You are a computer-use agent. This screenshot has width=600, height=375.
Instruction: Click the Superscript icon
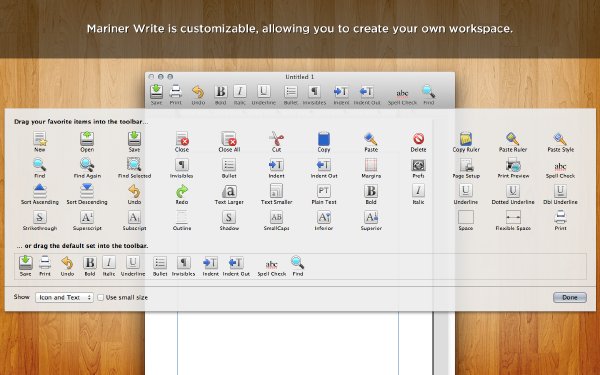pyautogui.click(x=87, y=217)
